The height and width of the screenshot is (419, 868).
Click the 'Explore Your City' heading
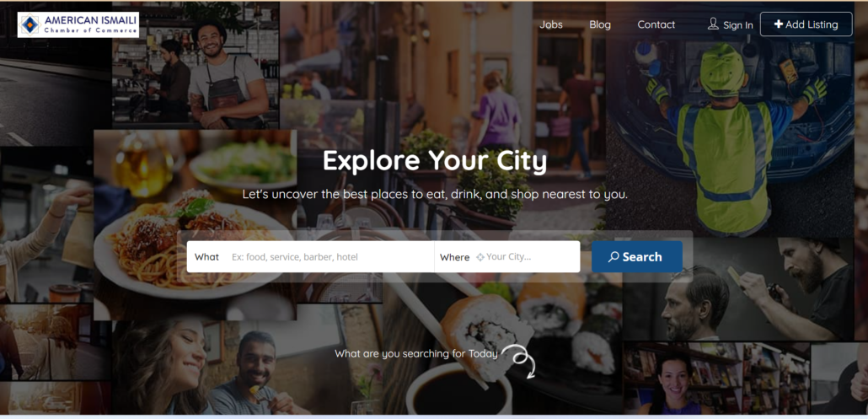[435, 161]
